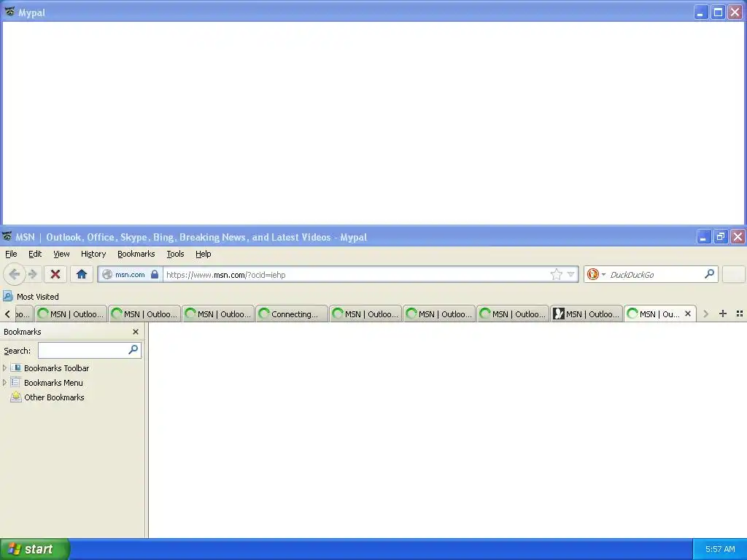Image resolution: width=747 pixels, height=560 pixels.
Task: Open the Bookmarks menu in menu bar
Action: tap(136, 254)
